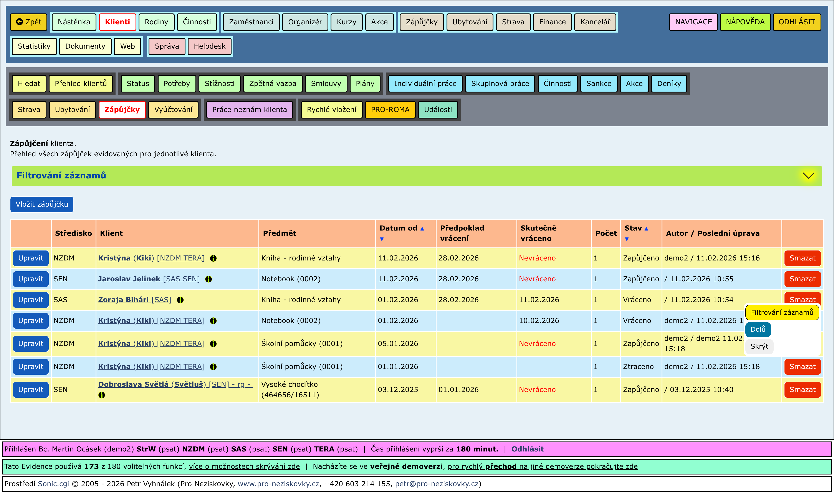Switch to Individuální práce tab
The image size is (834, 504).
point(425,84)
